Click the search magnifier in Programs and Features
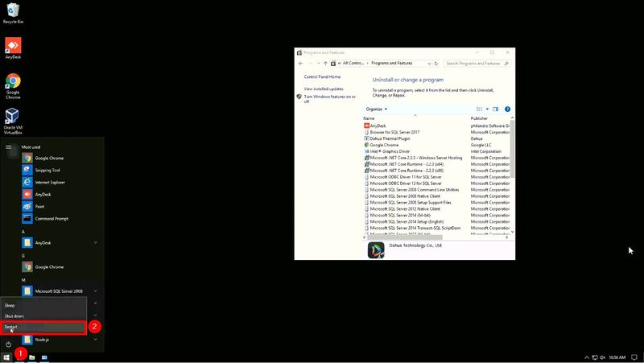 point(506,64)
